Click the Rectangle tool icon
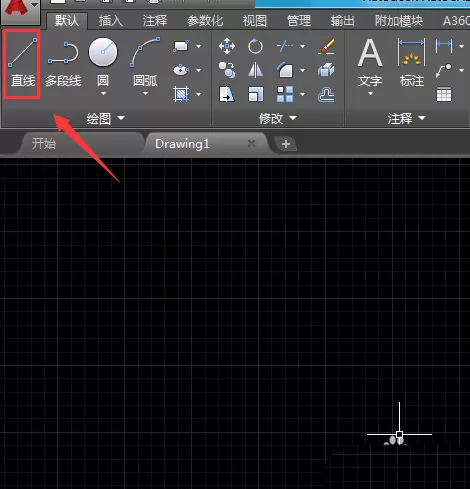The width and height of the screenshot is (470, 489). click(181, 46)
